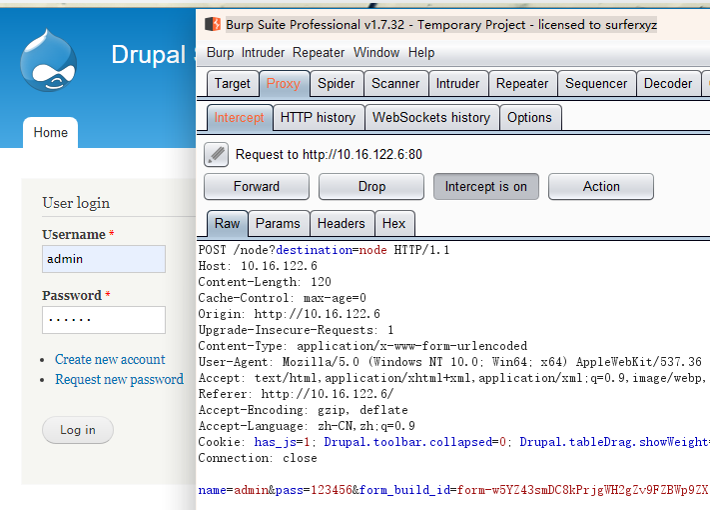Open the Intruder menu in menu bar

(x=263, y=53)
